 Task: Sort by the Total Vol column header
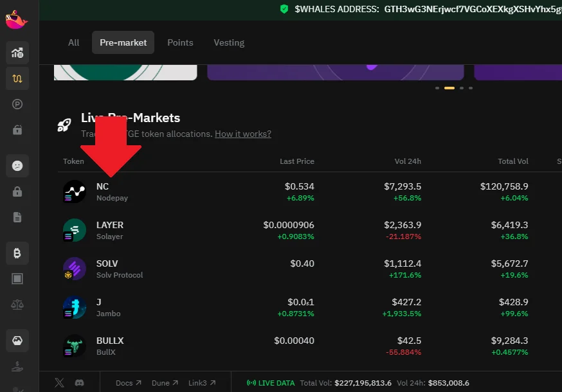click(513, 161)
